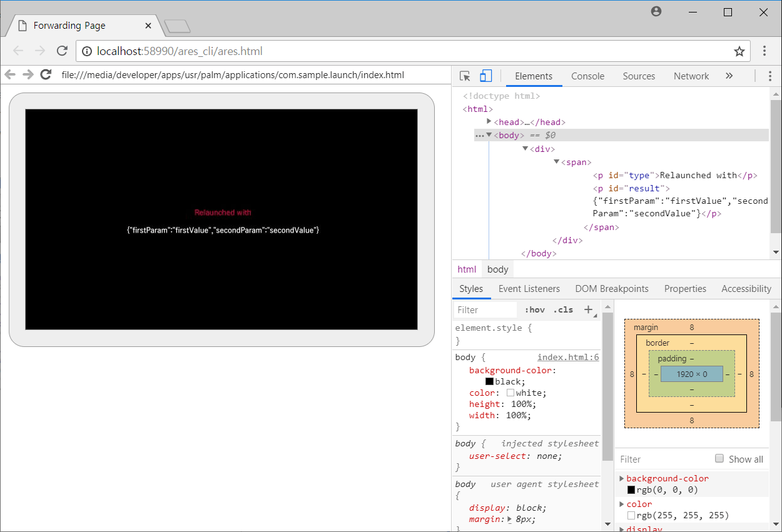
Task: Toggle the .cls element classes editor
Action: (x=562, y=309)
